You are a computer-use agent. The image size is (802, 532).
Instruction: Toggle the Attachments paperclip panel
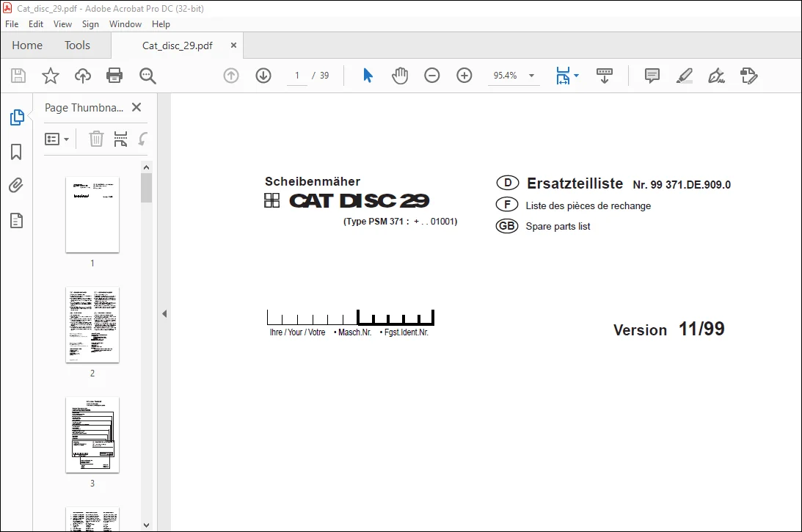tap(16, 185)
